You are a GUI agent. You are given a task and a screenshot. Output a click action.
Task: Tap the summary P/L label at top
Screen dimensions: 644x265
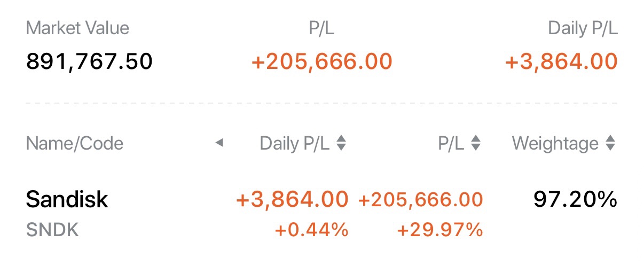pos(321,28)
